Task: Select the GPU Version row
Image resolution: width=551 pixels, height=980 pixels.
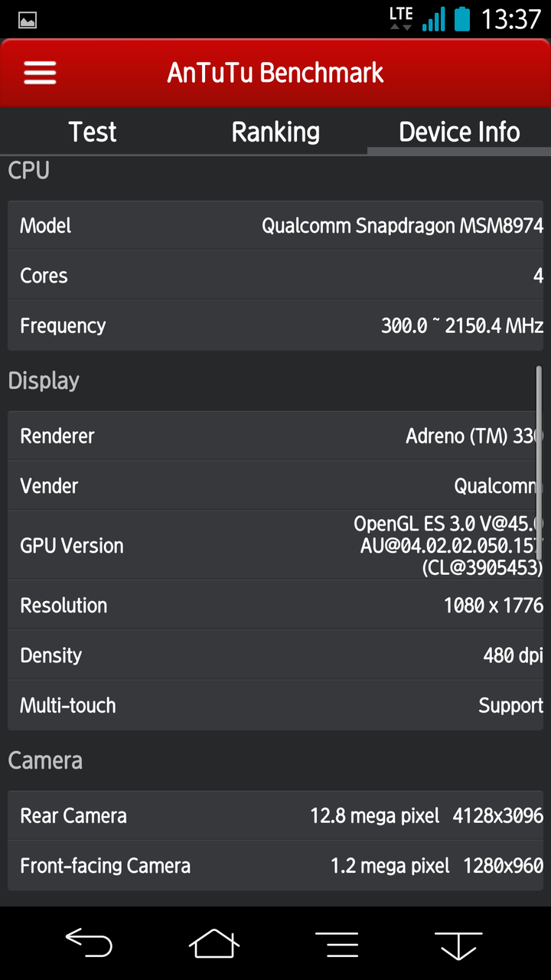Action: click(x=275, y=545)
